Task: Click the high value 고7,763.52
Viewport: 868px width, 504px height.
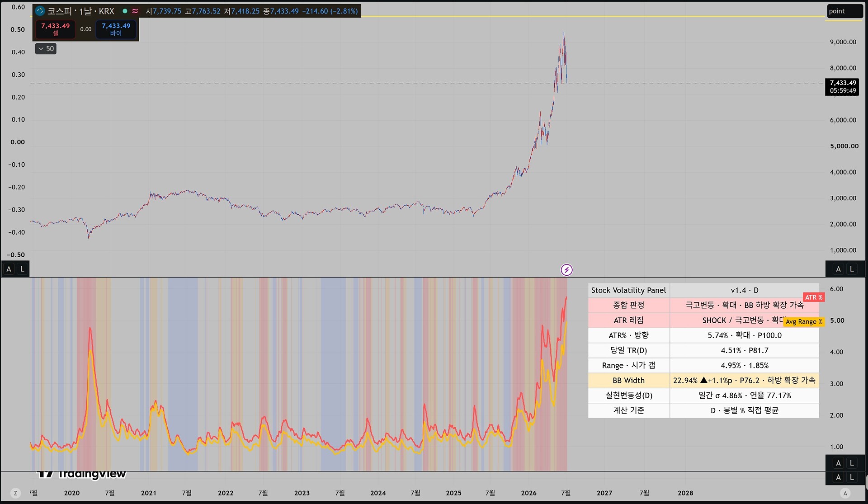Action: tap(203, 11)
